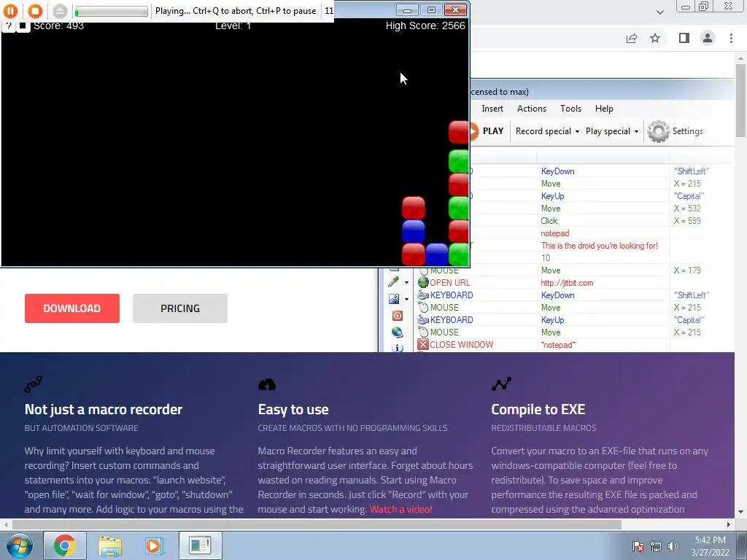Click the blue block stacked between red blocks

[x=413, y=231]
